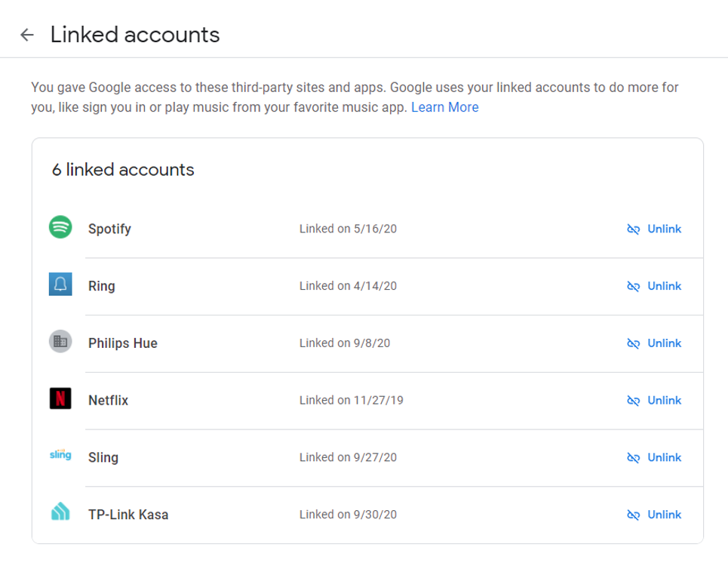This screenshot has height=569, width=728.
Task: Click the 'Linked on 9/27/20' date
Action: (x=349, y=457)
